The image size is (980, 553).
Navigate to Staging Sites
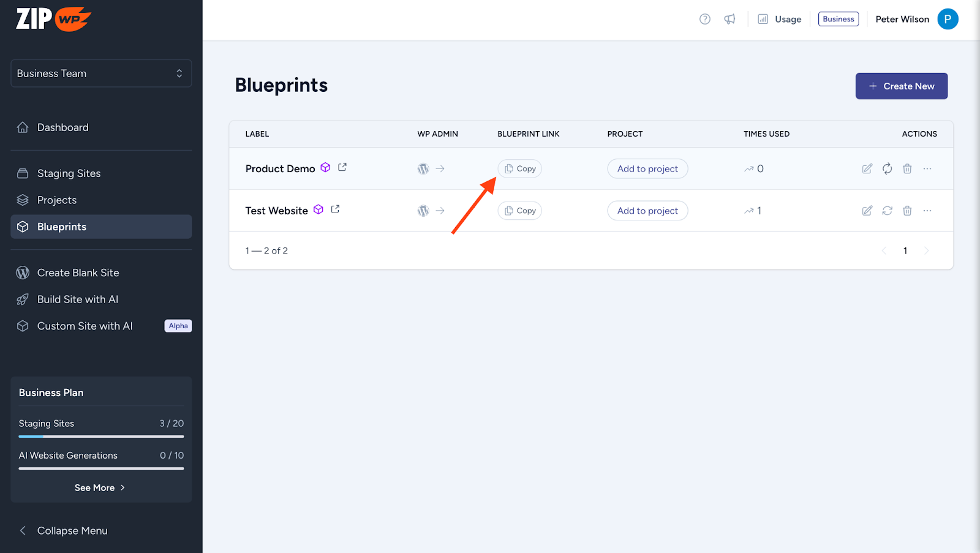pos(69,173)
